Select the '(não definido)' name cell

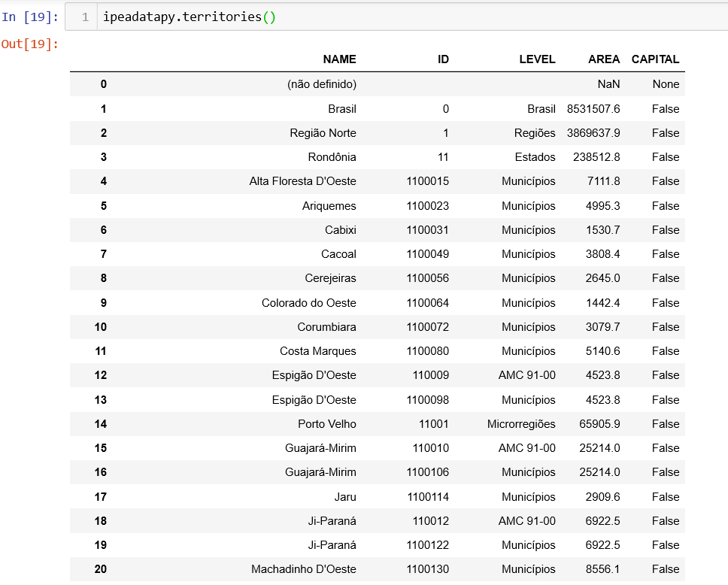point(322,84)
